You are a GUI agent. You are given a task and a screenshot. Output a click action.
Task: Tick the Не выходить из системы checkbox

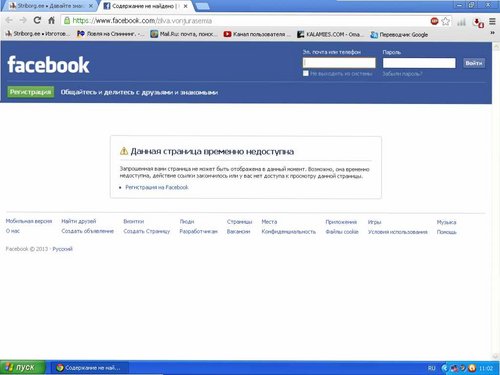coord(306,73)
